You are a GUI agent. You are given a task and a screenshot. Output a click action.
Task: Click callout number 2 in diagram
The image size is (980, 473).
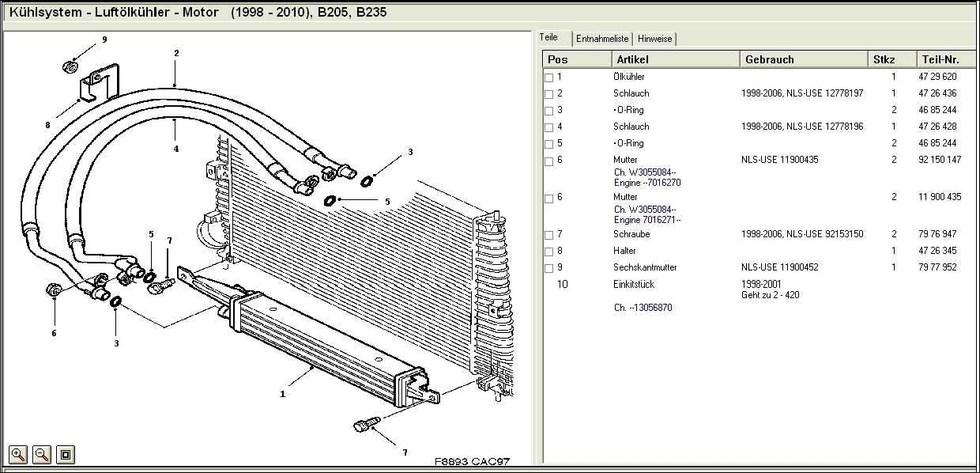point(176,53)
